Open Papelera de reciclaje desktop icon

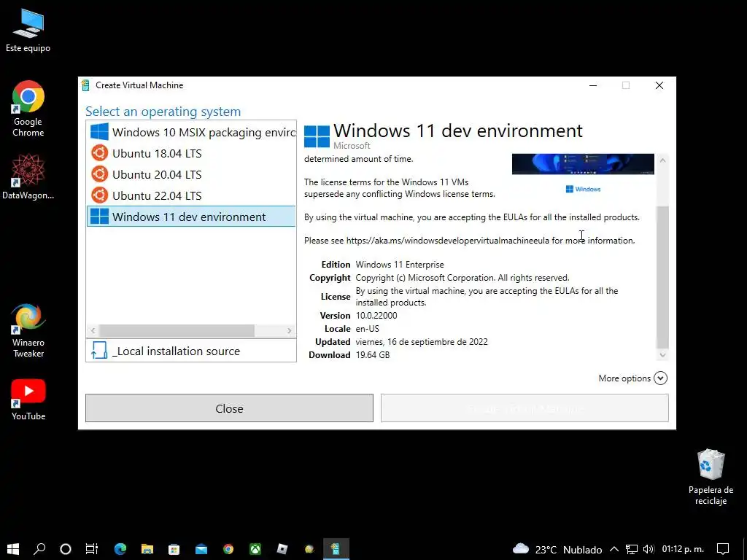pos(711,477)
